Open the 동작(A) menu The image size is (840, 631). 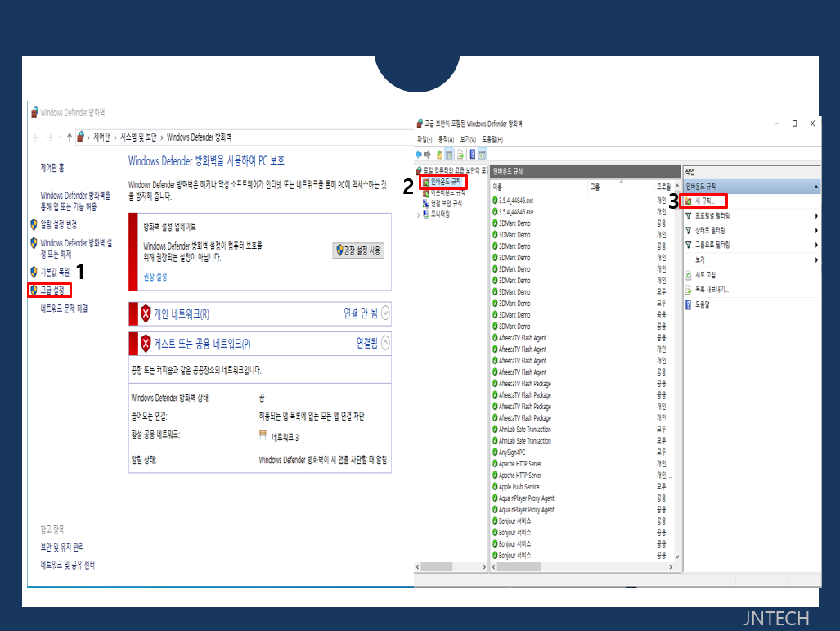pyautogui.click(x=446, y=139)
